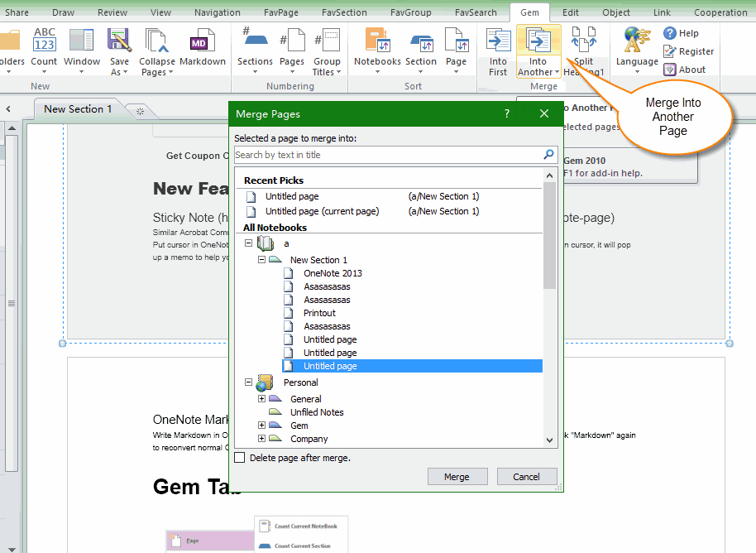Screen dimensions: 756x553
Task: Open the FavSearch ribbon tab
Action: (476, 12)
